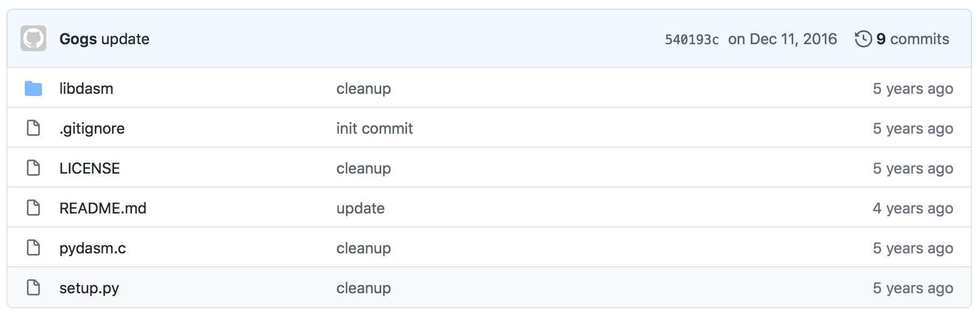Open the init commit message link

point(374,128)
